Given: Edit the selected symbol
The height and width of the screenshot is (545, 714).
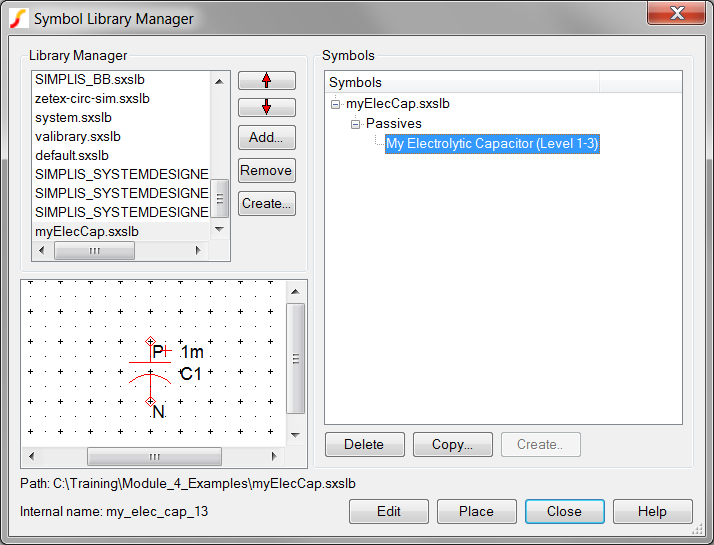Looking at the screenshot, I should click(x=389, y=511).
